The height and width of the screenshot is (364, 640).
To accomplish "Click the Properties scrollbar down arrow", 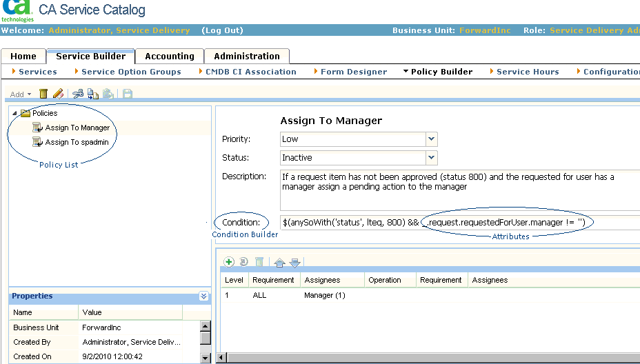I will point(205,358).
